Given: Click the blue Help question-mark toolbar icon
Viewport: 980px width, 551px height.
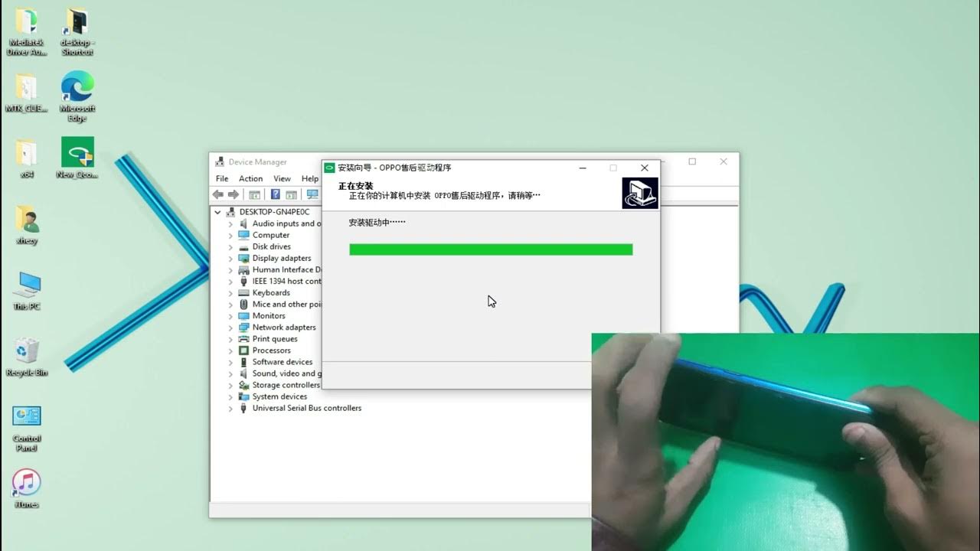Looking at the screenshot, I should (x=276, y=194).
